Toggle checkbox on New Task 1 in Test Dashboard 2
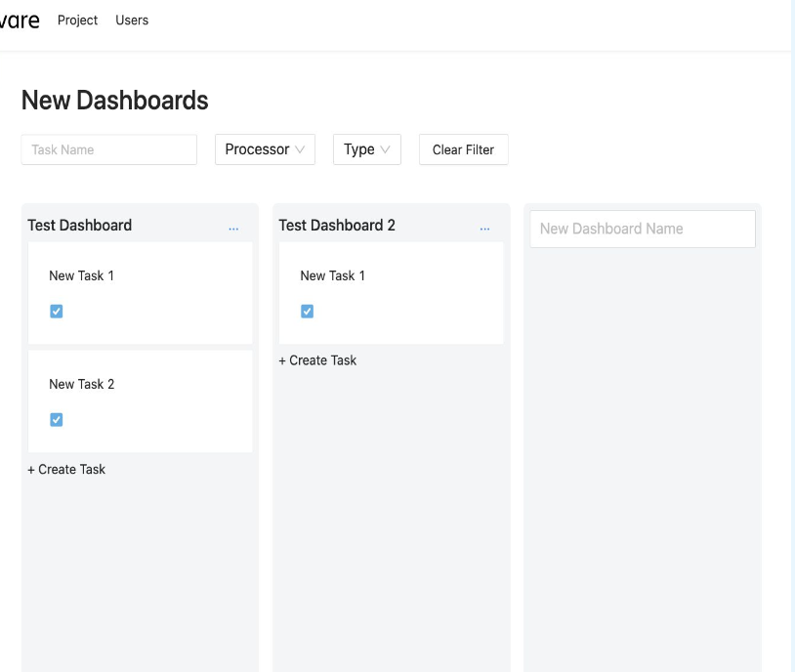 (x=307, y=311)
